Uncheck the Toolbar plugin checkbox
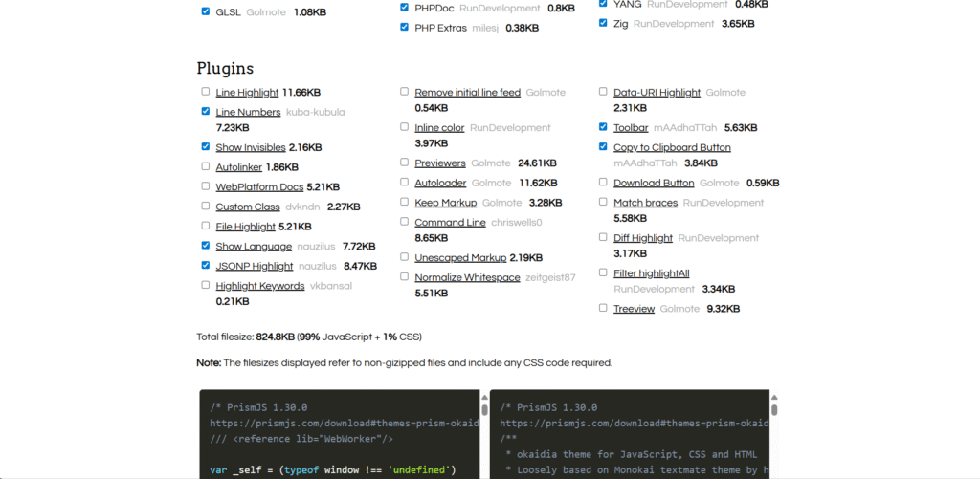The width and height of the screenshot is (980, 479). (x=603, y=127)
